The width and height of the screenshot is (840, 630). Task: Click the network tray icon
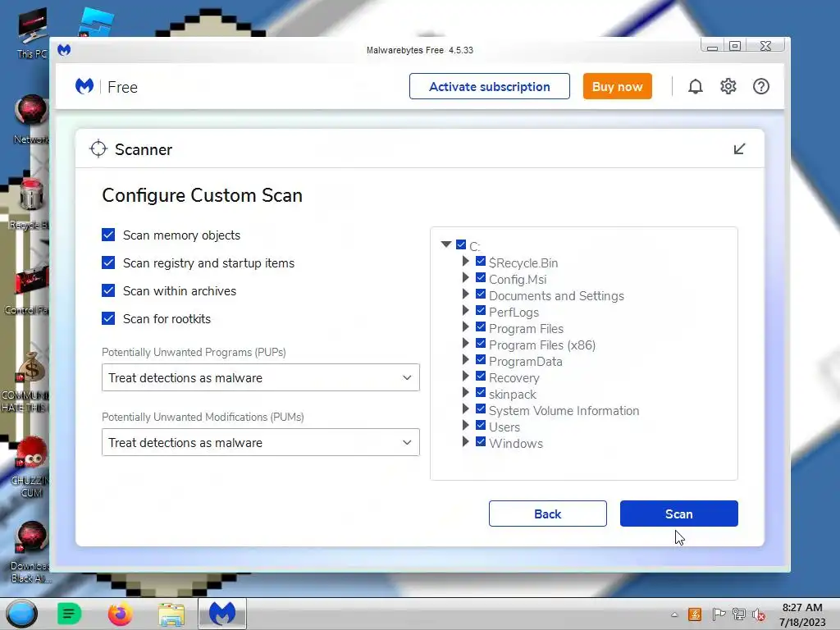tap(739, 614)
